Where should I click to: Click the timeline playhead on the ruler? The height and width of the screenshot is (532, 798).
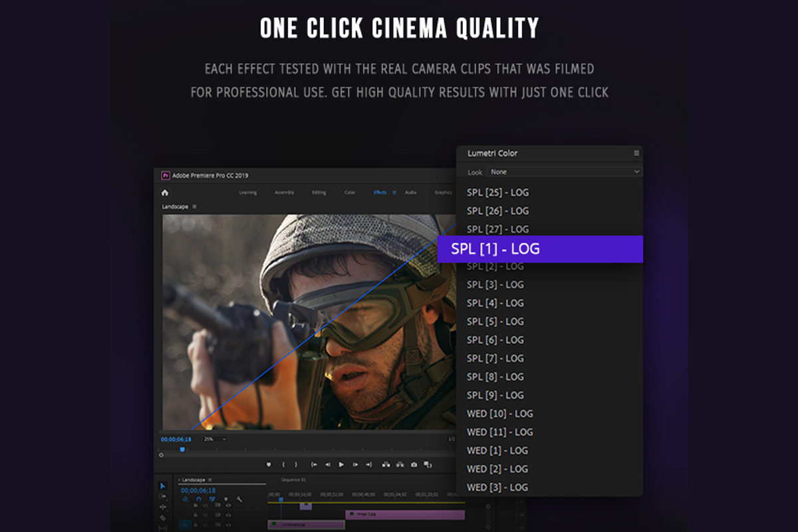281,499
